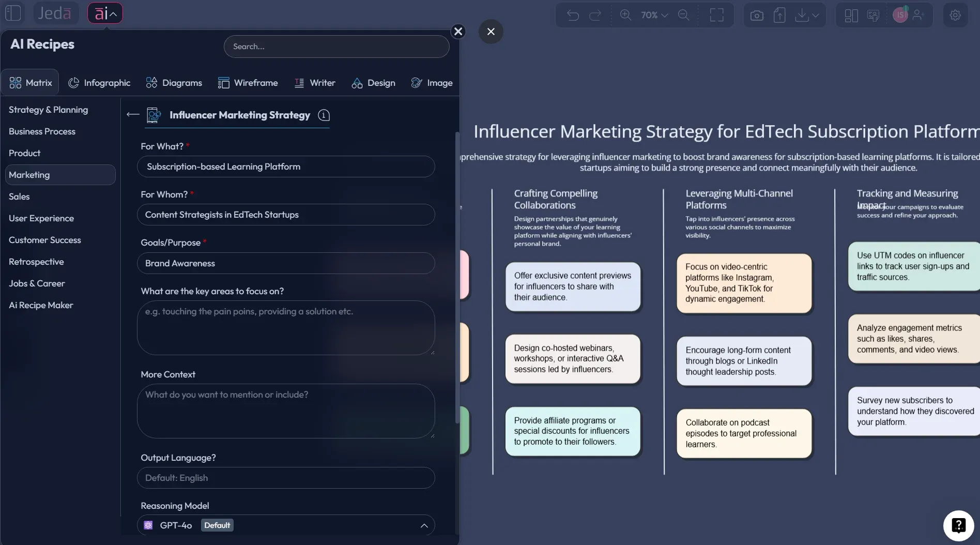Click inside the More Context text field
980x545 pixels.
tap(286, 412)
